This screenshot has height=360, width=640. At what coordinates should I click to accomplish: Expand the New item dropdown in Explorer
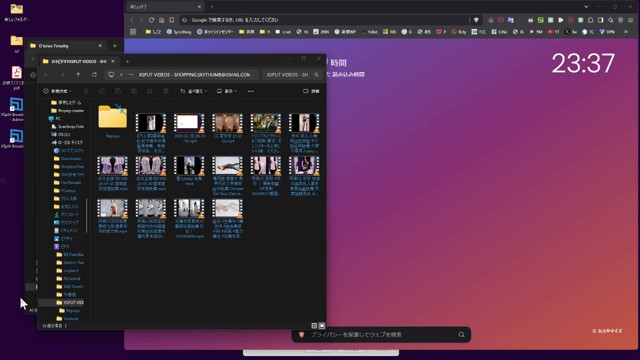[58, 91]
